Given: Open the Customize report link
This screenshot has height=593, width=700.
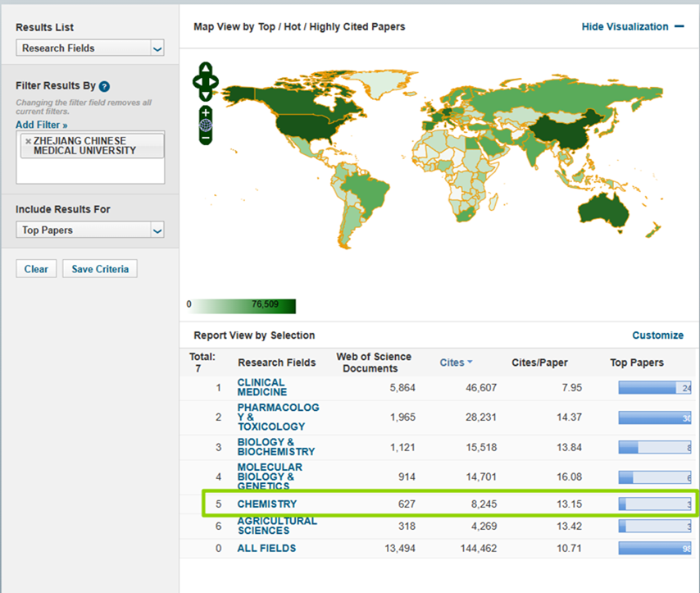Looking at the screenshot, I should pyautogui.click(x=657, y=335).
